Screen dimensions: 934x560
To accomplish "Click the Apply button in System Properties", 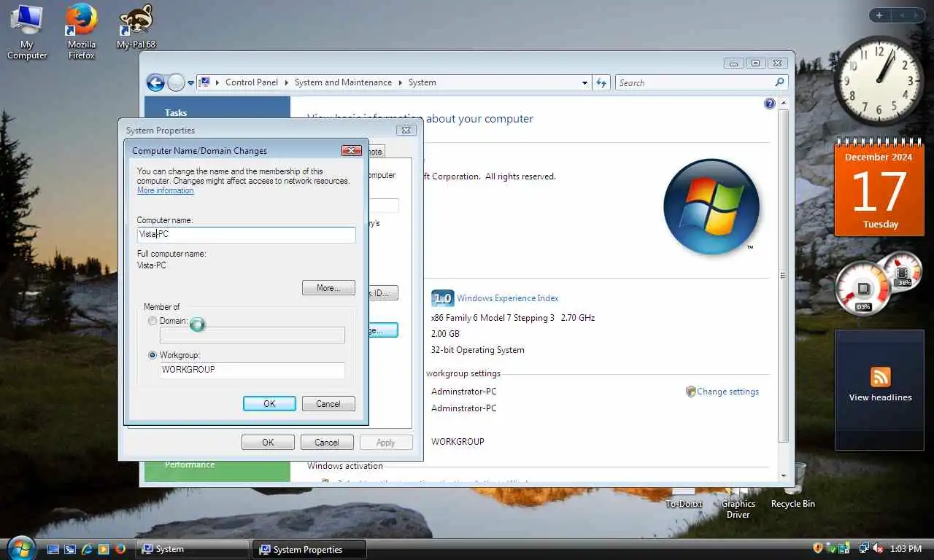I will pyautogui.click(x=385, y=443).
